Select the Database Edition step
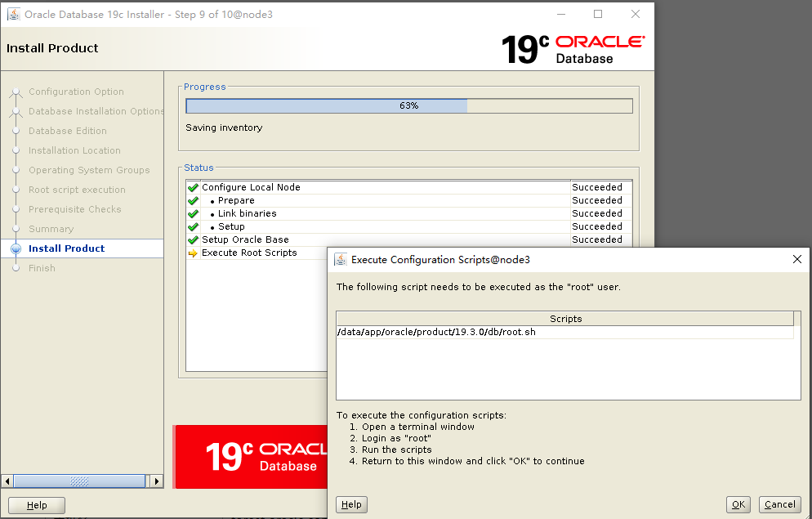Viewport: 812px width, 519px height. pos(68,131)
